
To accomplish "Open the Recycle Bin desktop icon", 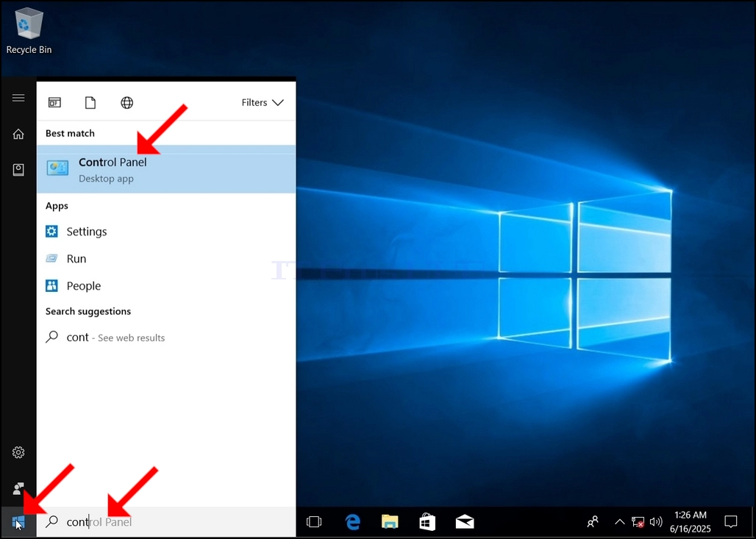I will [x=29, y=32].
